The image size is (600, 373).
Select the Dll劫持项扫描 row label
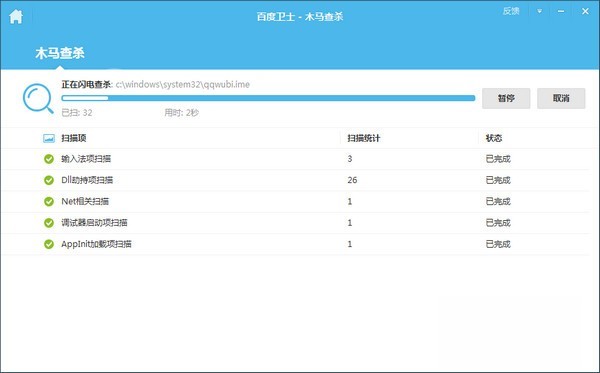87,180
